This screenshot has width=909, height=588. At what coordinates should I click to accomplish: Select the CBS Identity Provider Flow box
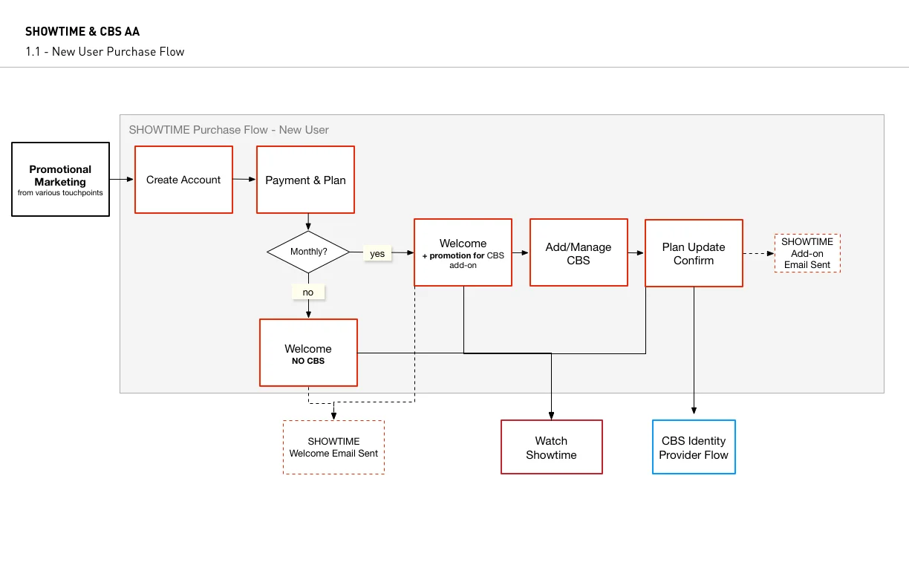[x=694, y=447]
